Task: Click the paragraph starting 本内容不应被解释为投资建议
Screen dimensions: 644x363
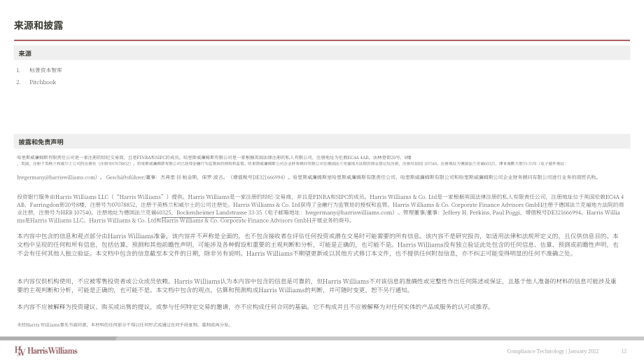Action: (255, 307)
